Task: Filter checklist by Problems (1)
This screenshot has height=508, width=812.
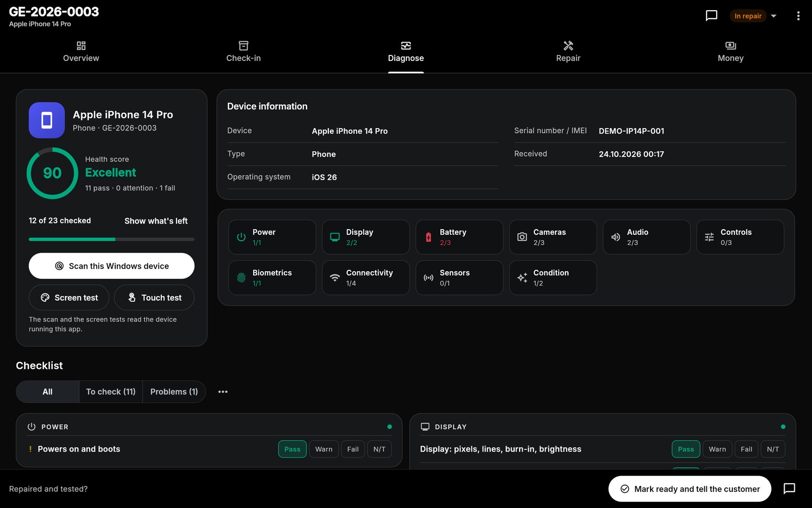Action: click(174, 392)
